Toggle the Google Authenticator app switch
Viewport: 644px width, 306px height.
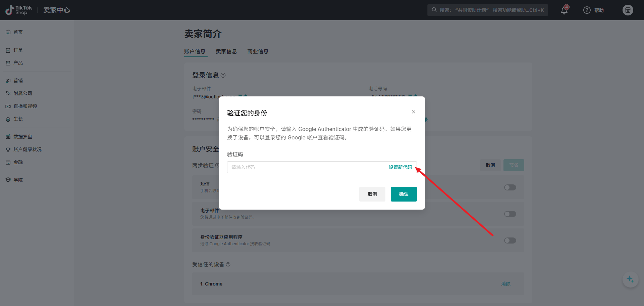click(510, 241)
